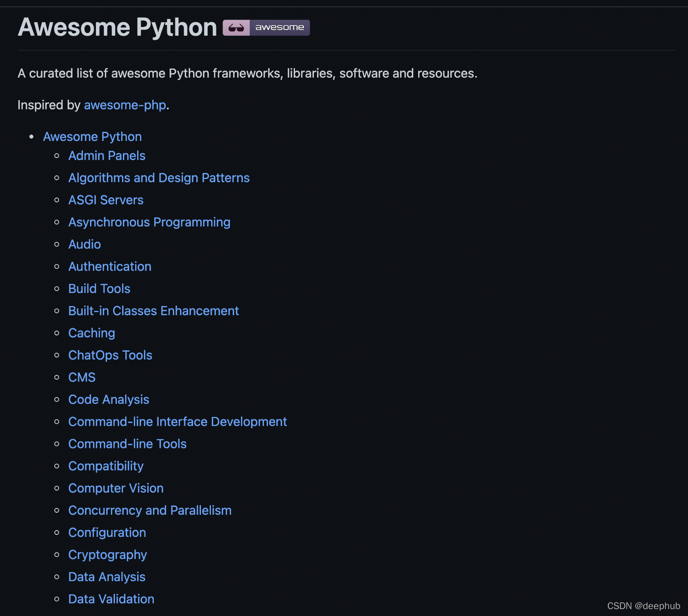Image resolution: width=688 pixels, height=616 pixels.
Task: Select the Audio section link
Action: pos(85,244)
